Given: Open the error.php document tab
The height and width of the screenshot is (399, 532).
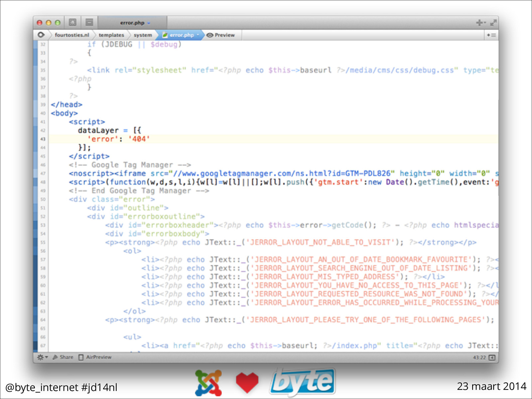Looking at the screenshot, I should coord(132,23).
